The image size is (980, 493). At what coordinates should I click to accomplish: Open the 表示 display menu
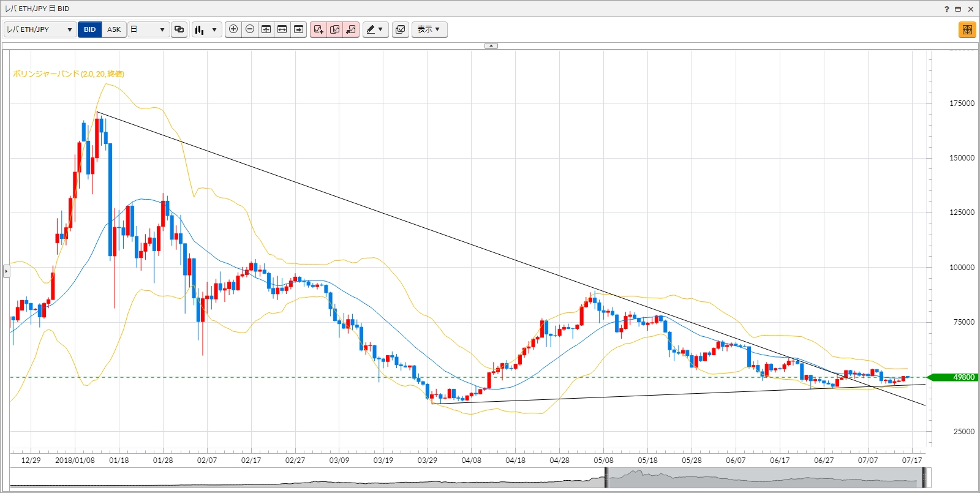point(429,29)
